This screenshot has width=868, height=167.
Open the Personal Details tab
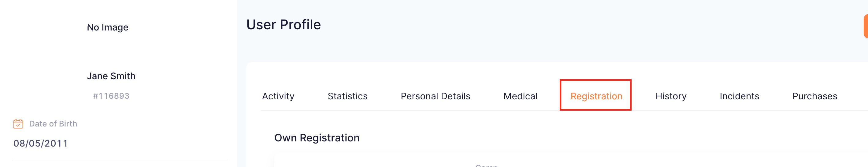[435, 96]
